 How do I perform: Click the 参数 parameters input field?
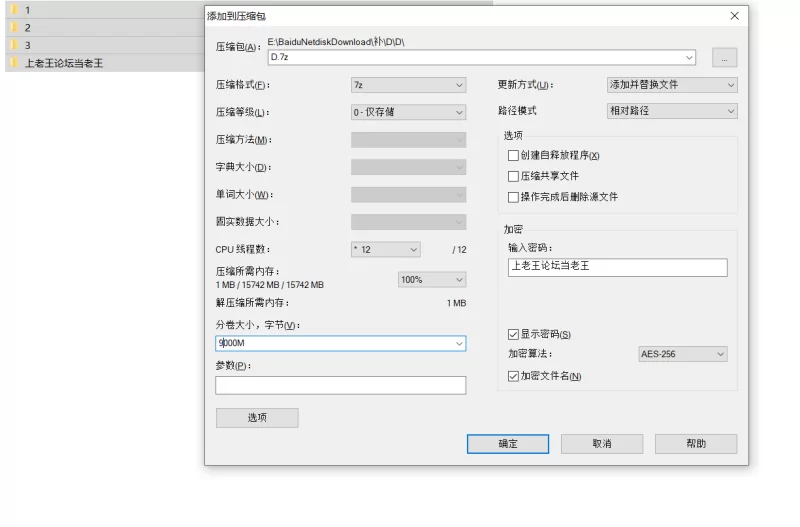[x=340, y=385]
